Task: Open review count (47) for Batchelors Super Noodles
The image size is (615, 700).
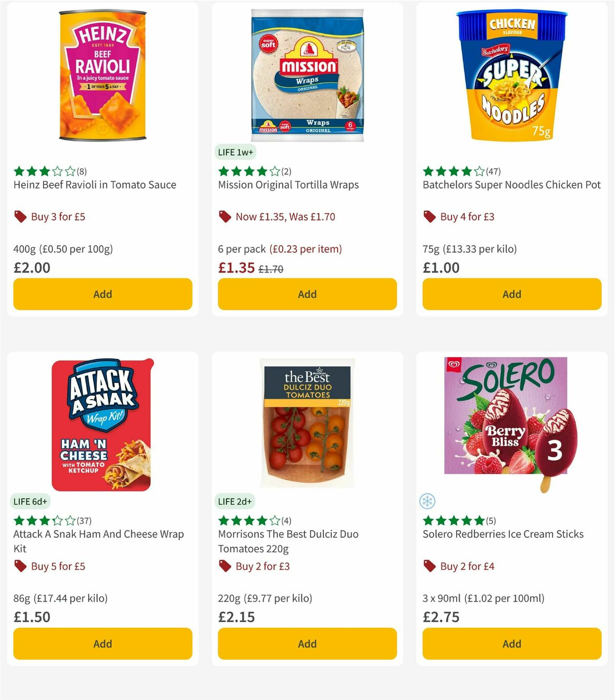Action: coord(494,171)
